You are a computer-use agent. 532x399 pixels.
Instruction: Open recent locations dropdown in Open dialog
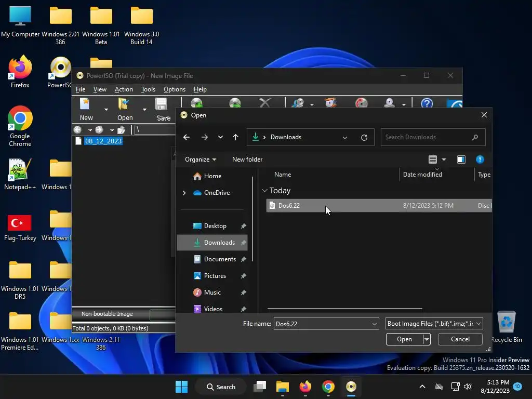pyautogui.click(x=220, y=137)
